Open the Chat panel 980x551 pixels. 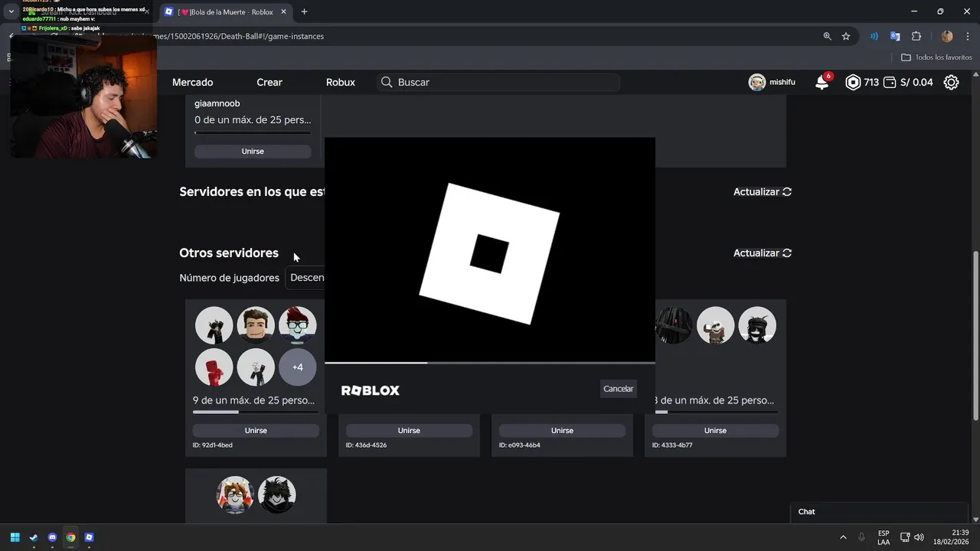pos(879,512)
